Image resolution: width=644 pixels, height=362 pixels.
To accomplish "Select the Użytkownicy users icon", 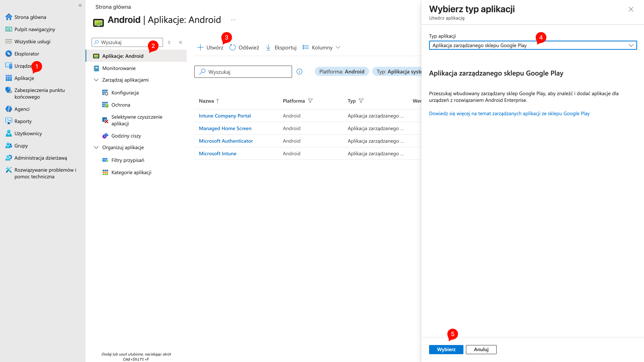I will click(9, 133).
